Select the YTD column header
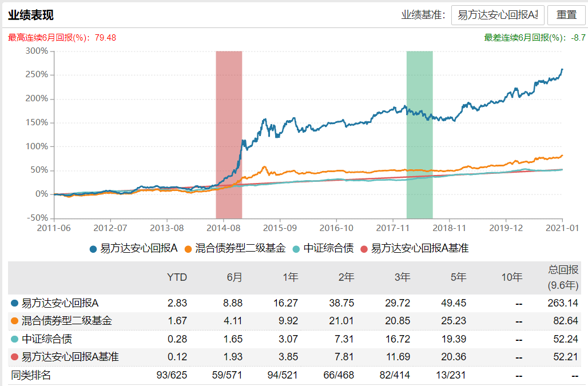This screenshot has height=386, width=588. point(177,277)
